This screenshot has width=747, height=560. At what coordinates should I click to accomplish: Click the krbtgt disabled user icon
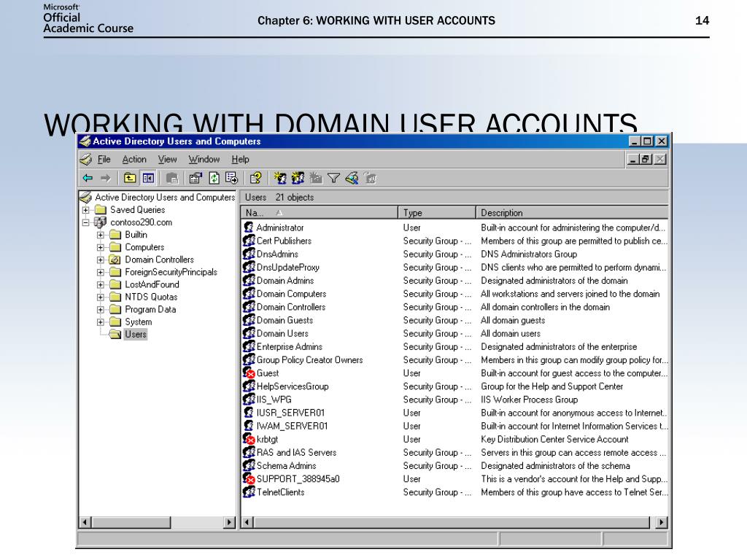click(249, 439)
